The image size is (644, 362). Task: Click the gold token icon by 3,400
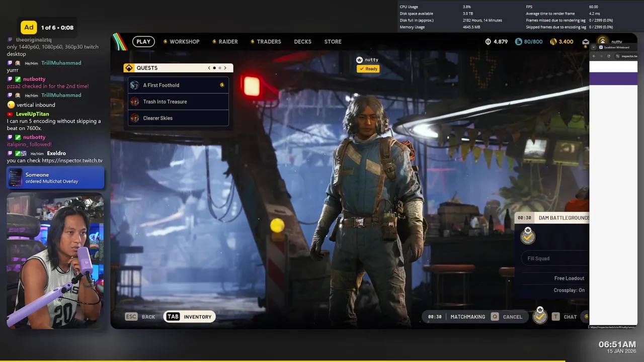pyautogui.click(x=553, y=42)
